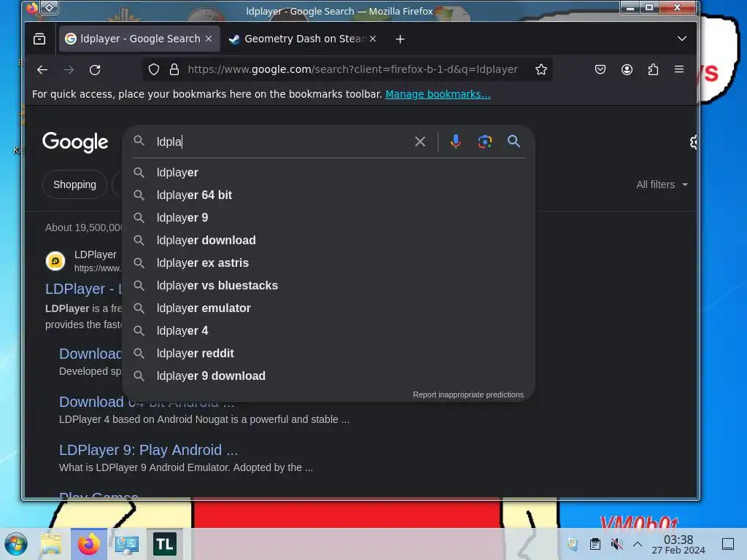Choose the 'ldplayer 9' suggestion
Viewport: 747px width, 560px height.
point(328,217)
